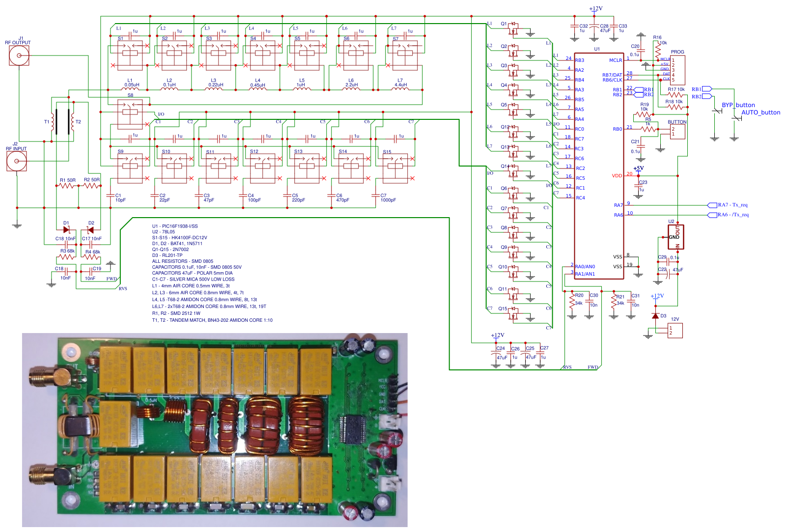
Task: Select the U1 microcontroller chip body
Action: point(599,166)
